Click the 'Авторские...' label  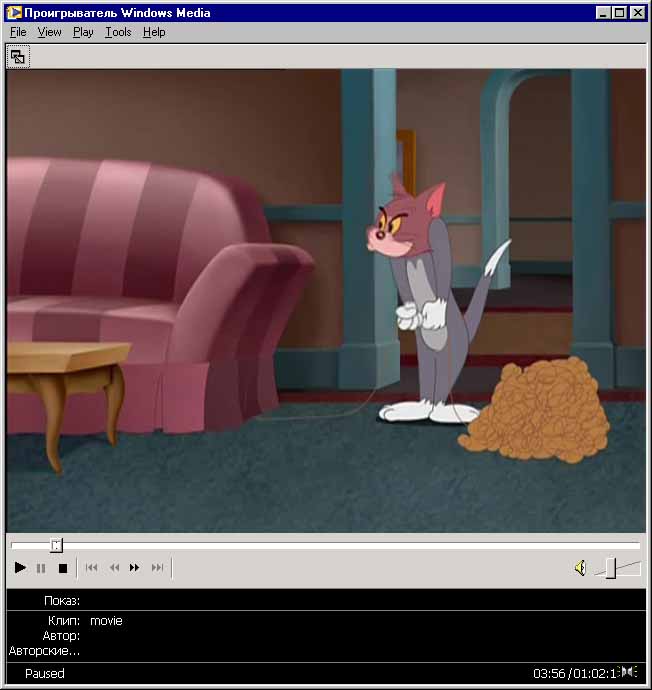click(x=44, y=651)
